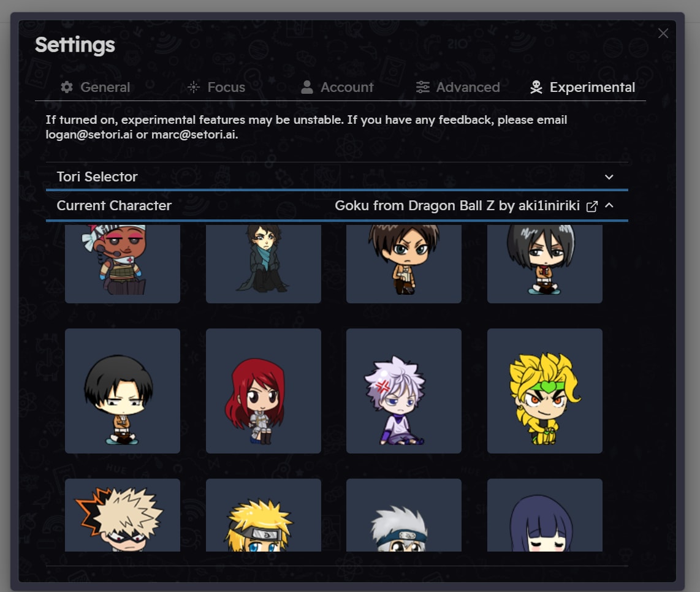Click the Focus tab's sparkle icon
This screenshot has height=592, width=700.
pos(193,87)
